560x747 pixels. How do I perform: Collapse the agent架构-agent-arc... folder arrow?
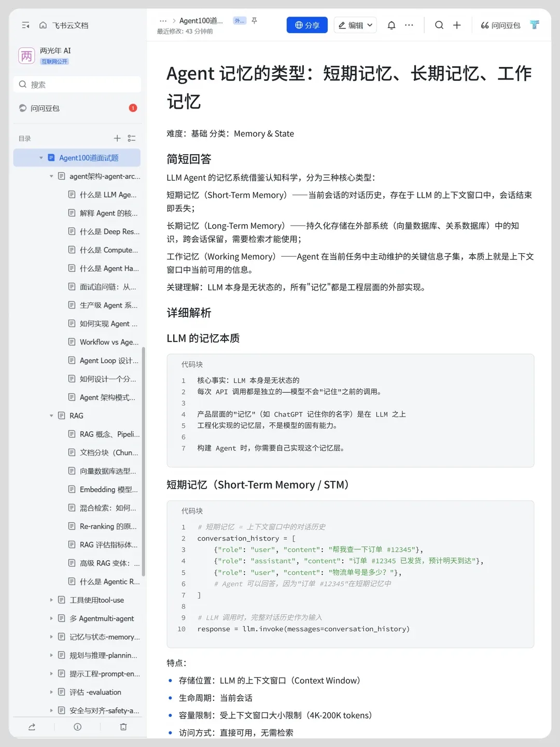pos(51,176)
